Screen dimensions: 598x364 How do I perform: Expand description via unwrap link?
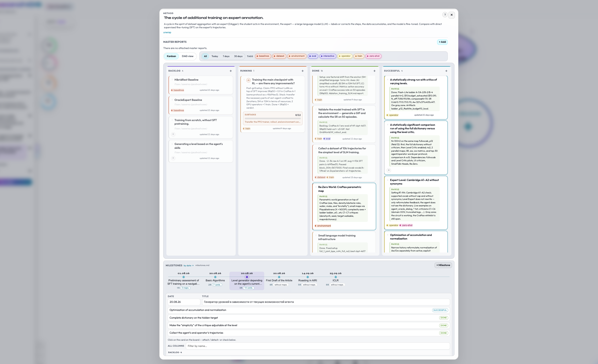click(167, 32)
